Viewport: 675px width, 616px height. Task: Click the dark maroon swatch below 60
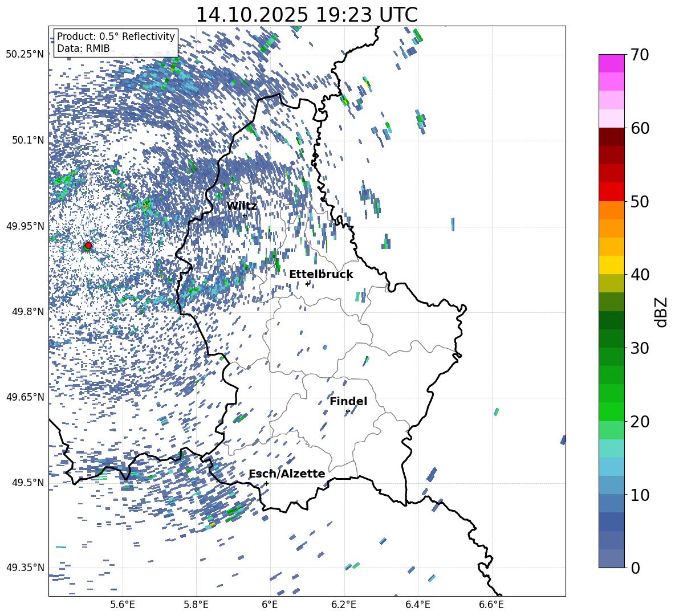click(611, 136)
